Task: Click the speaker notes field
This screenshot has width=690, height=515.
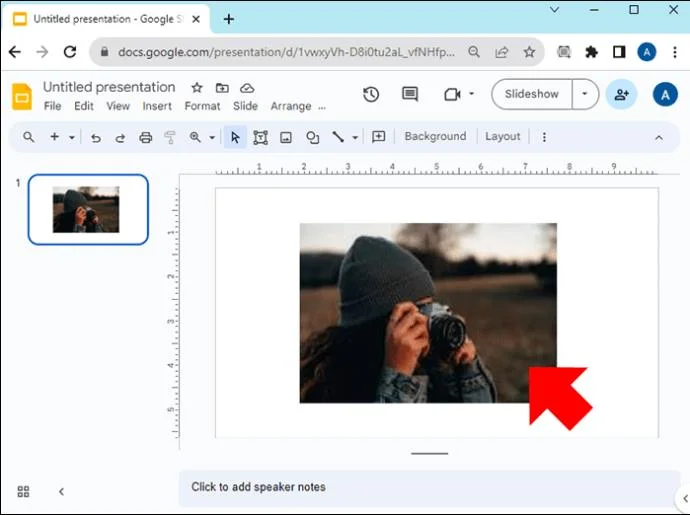Action: 420,487
